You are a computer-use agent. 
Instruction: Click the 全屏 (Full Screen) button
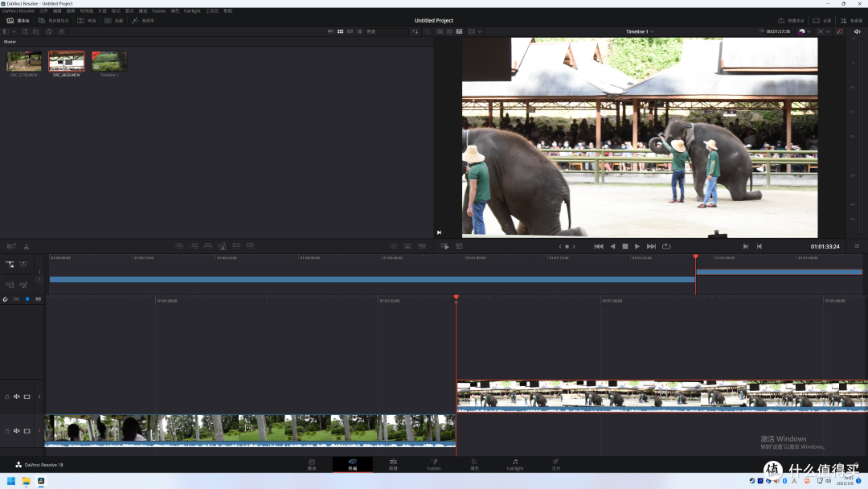pos(822,20)
